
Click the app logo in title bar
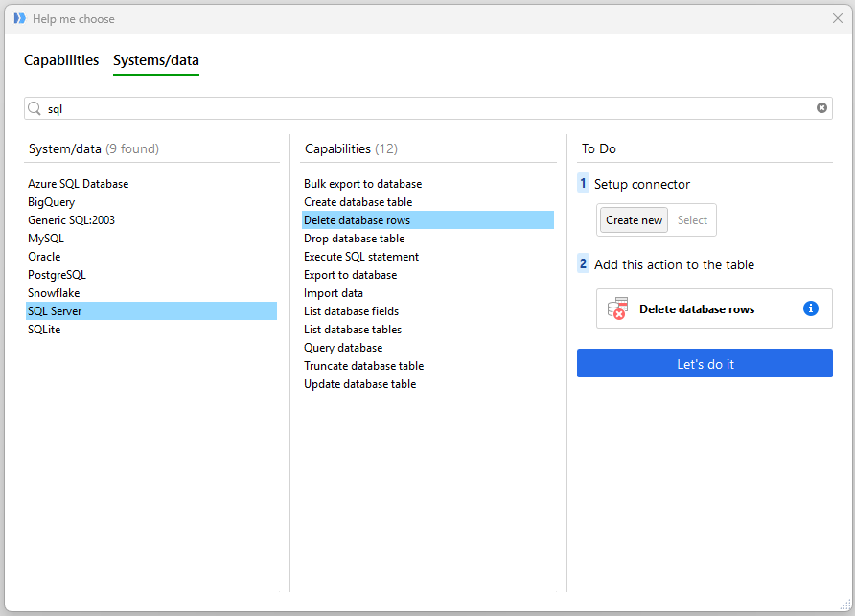pyautogui.click(x=19, y=18)
